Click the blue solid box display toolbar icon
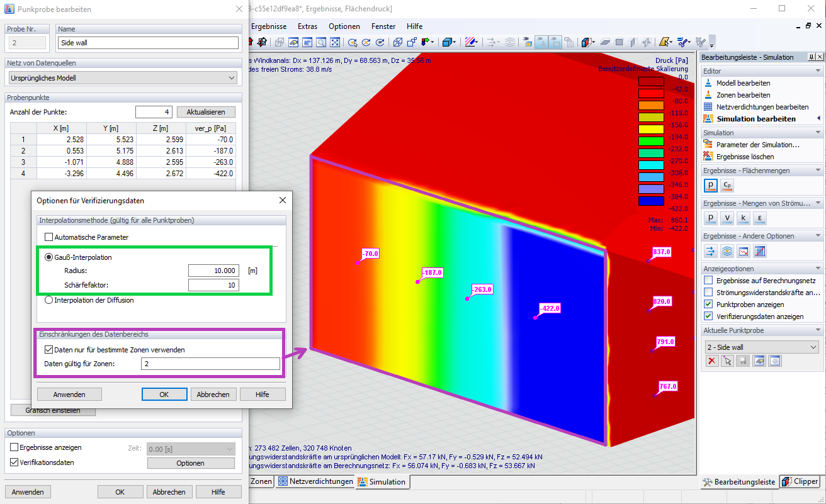The width and height of the screenshot is (826, 504). pyautogui.click(x=448, y=42)
